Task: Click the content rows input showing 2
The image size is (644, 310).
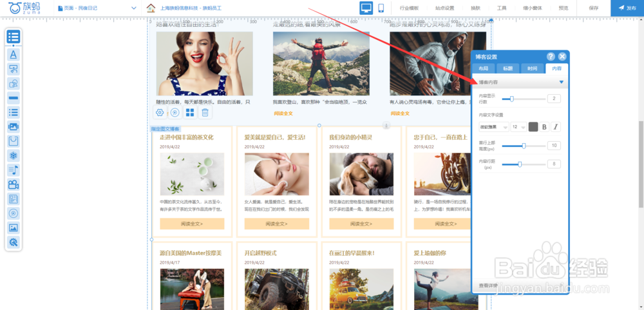Action: 554,99
